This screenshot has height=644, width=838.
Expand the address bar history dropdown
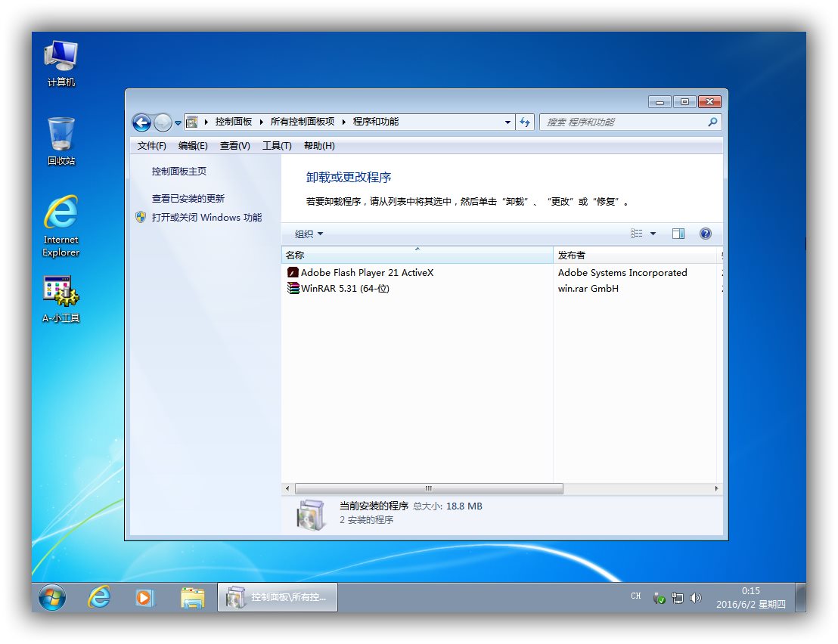507,122
